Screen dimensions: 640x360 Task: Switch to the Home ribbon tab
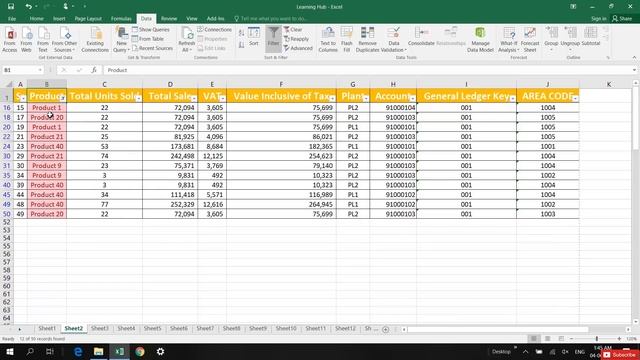(36, 19)
